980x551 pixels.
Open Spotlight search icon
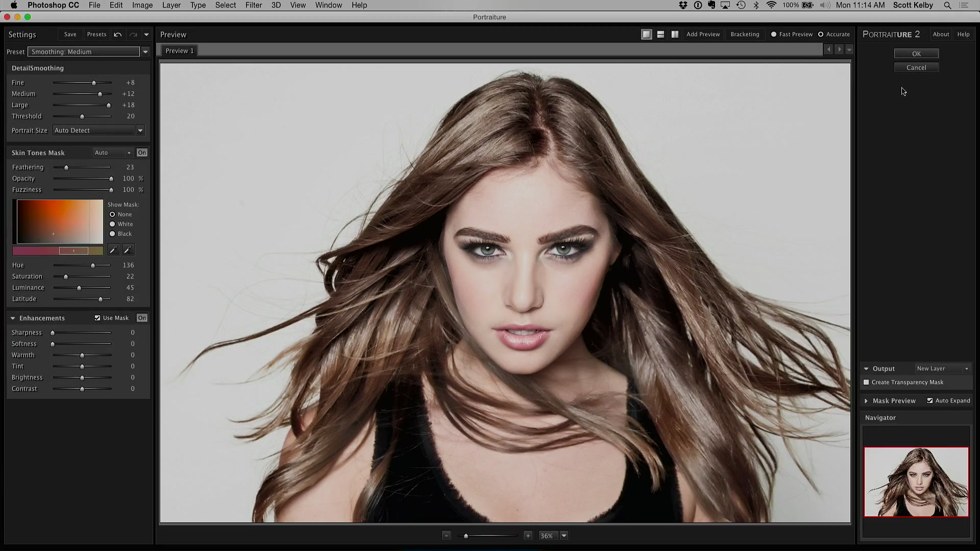click(x=947, y=5)
